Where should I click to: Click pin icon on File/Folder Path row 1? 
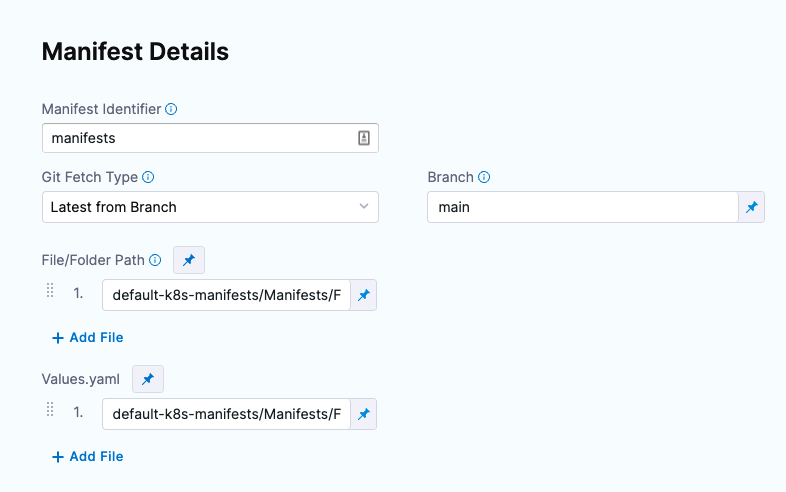pyautogui.click(x=364, y=296)
